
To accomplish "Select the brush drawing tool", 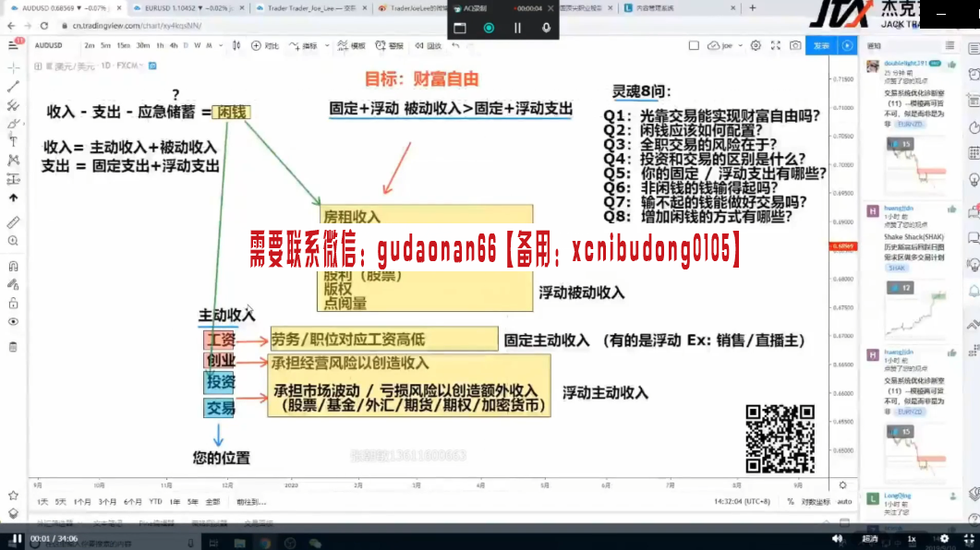I will point(14,124).
